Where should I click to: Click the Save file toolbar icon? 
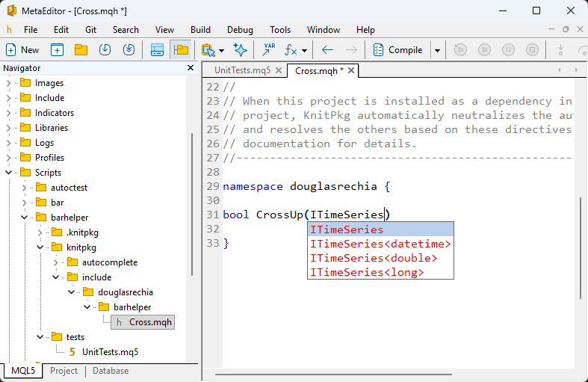click(x=105, y=50)
